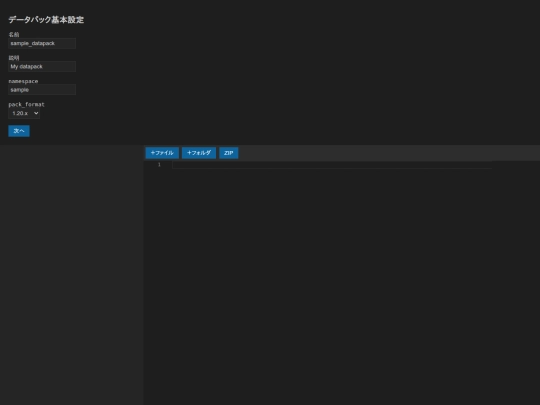Click line number 1 in editor gutter
Image resolution: width=540 pixels, height=405 pixels.
pyautogui.click(x=159, y=165)
